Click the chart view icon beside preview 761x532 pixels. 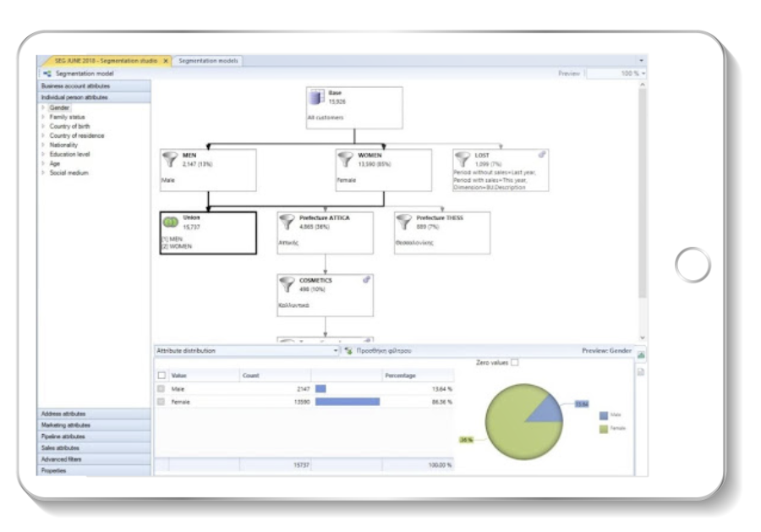click(x=640, y=355)
